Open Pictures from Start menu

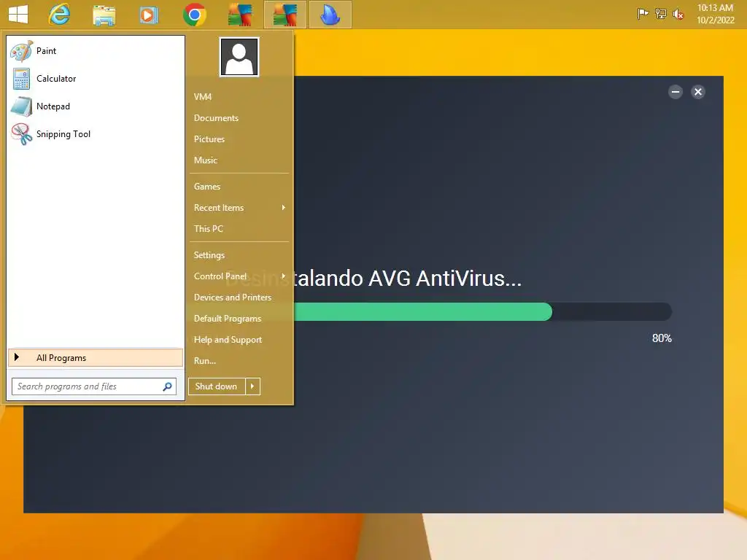pyautogui.click(x=209, y=139)
